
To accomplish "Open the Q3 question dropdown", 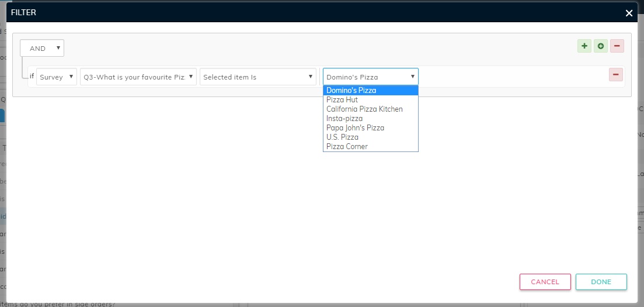I will [138, 77].
